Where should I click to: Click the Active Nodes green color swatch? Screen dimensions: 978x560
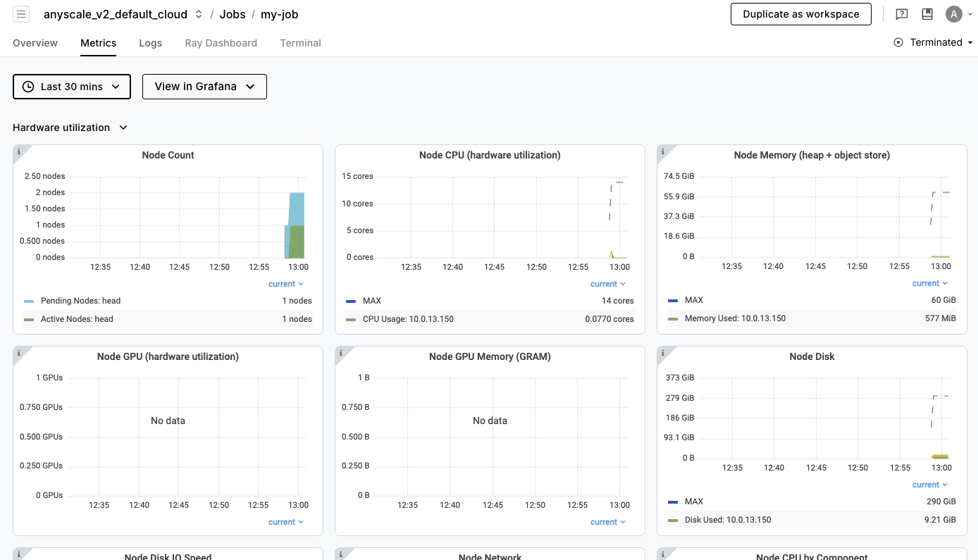[x=29, y=320]
